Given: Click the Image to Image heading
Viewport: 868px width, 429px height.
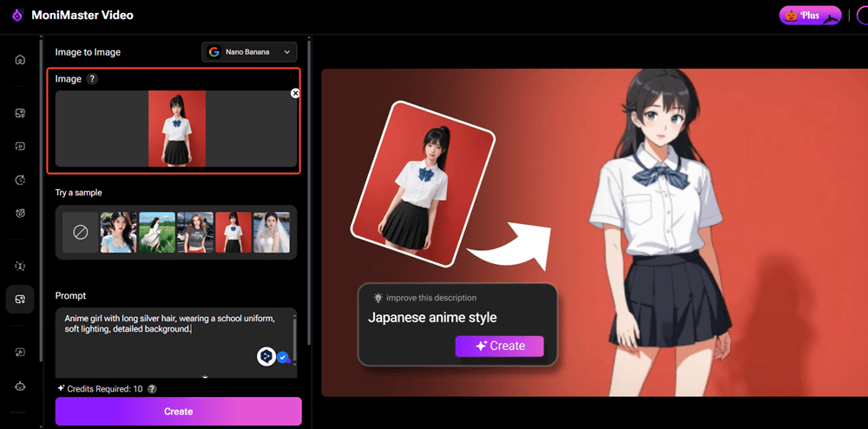Looking at the screenshot, I should [x=88, y=52].
